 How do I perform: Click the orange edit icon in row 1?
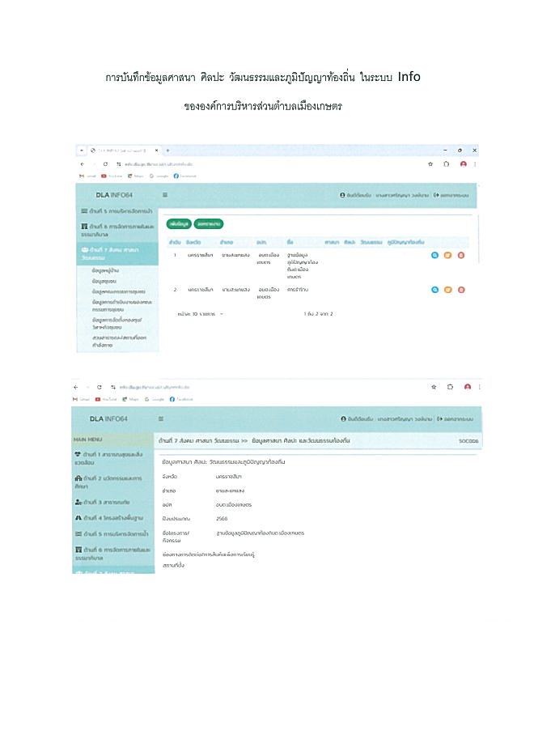pos(447,255)
